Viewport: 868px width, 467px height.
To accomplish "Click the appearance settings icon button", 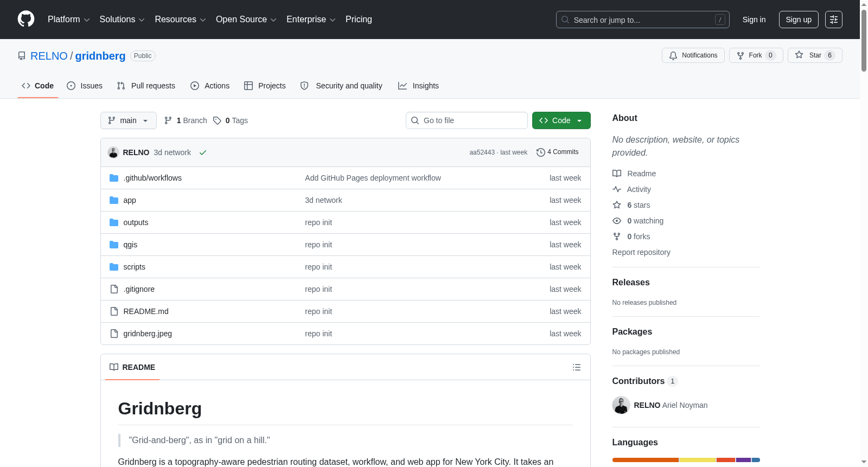I will point(834,20).
